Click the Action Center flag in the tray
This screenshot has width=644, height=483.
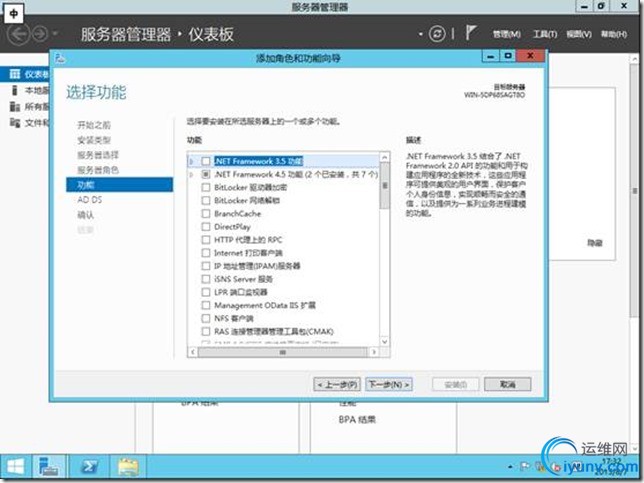524,466
